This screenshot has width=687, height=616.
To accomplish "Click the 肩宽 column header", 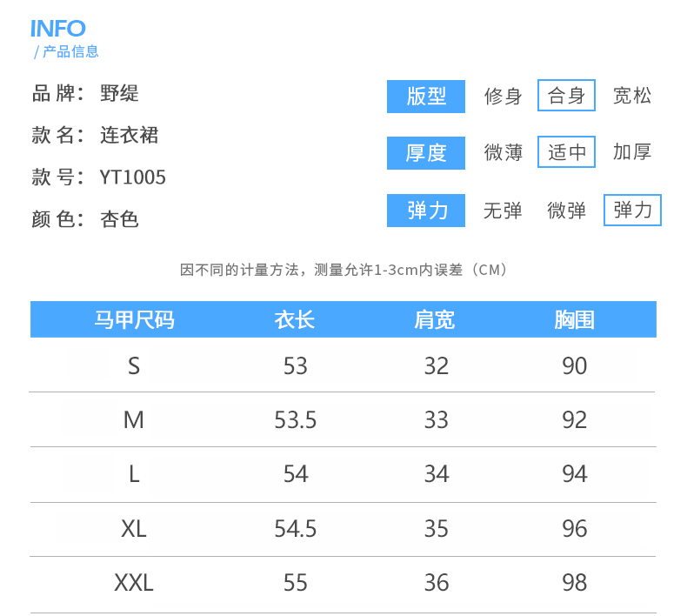I will (435, 319).
